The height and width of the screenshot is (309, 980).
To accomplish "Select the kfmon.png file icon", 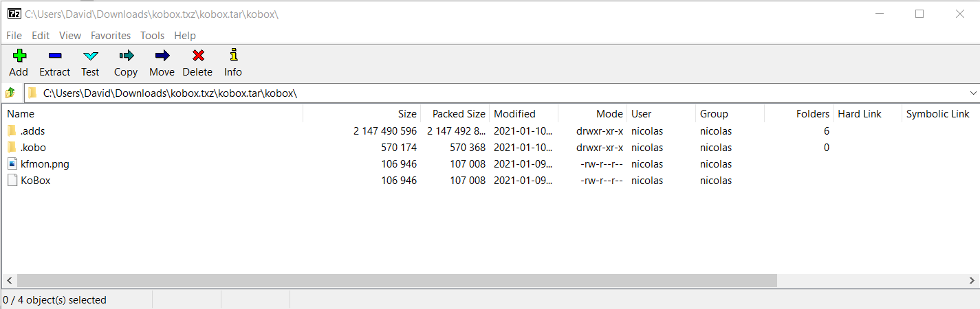I will click(x=12, y=164).
